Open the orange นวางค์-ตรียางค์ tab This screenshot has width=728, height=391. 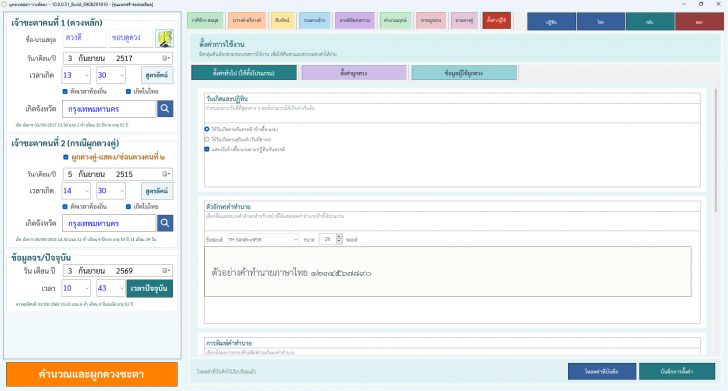247,20
